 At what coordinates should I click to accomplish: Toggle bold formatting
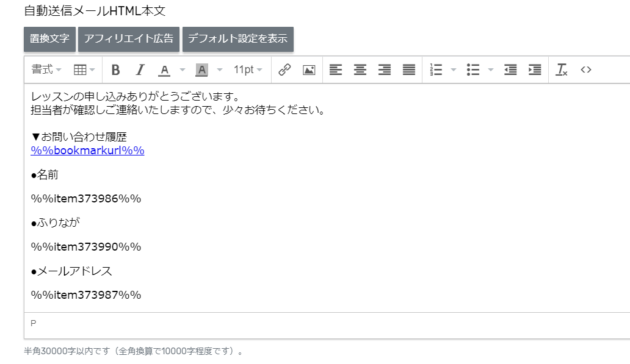tap(116, 70)
